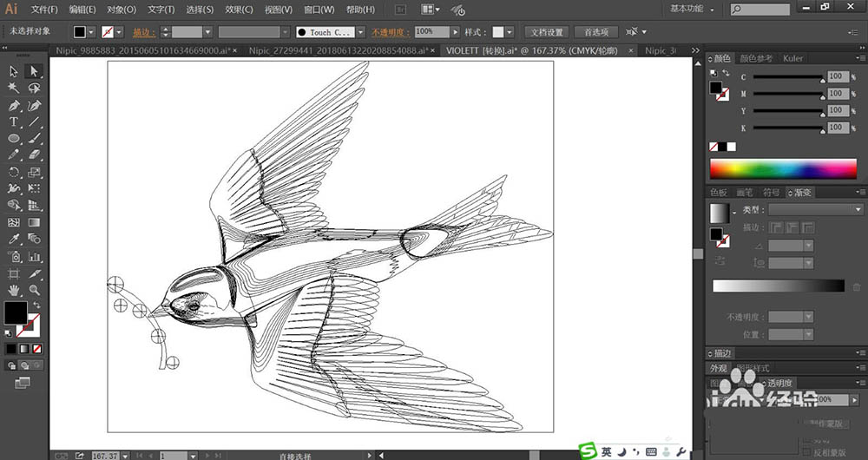Set toolbox paint mode to Color

coord(10,349)
